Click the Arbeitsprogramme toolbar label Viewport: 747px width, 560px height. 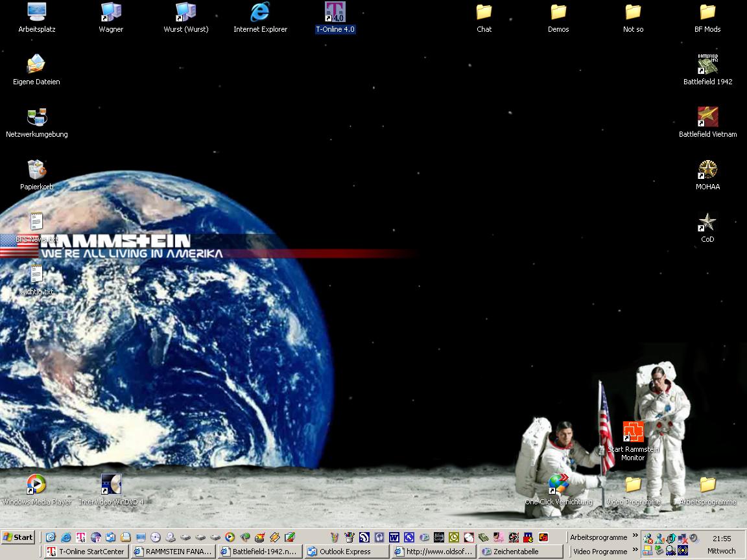click(x=599, y=537)
